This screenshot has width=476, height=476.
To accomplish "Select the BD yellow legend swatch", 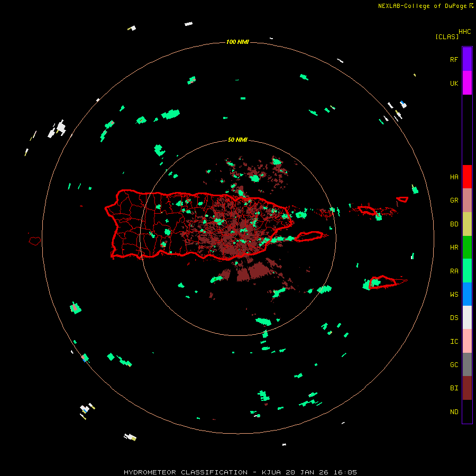I will coord(467,224).
